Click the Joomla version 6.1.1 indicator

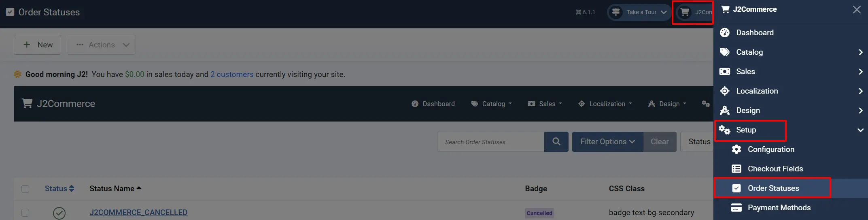[585, 12]
